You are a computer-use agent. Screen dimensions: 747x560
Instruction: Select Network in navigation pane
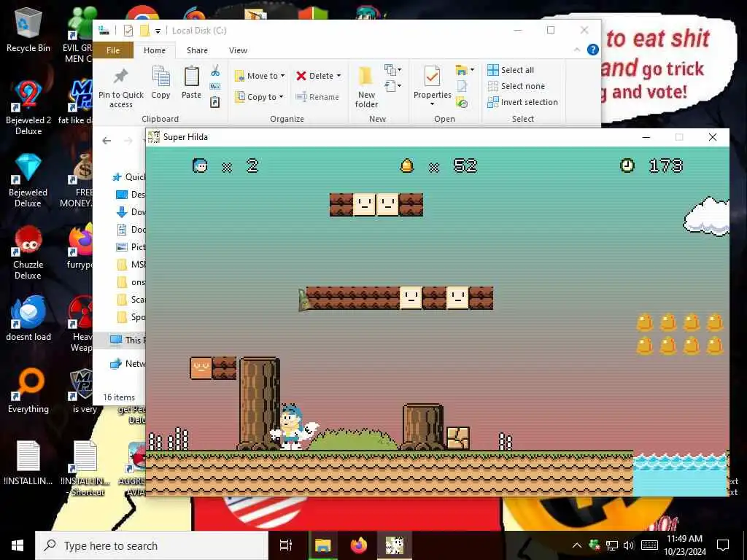click(127, 363)
